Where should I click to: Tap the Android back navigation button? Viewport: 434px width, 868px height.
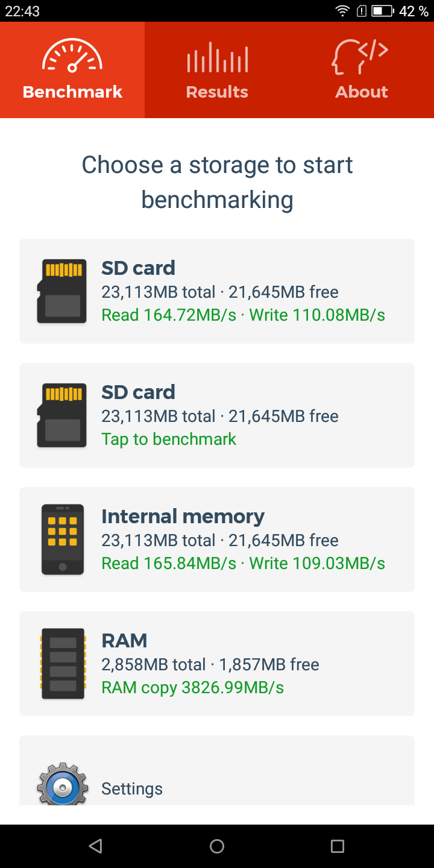tap(95, 846)
